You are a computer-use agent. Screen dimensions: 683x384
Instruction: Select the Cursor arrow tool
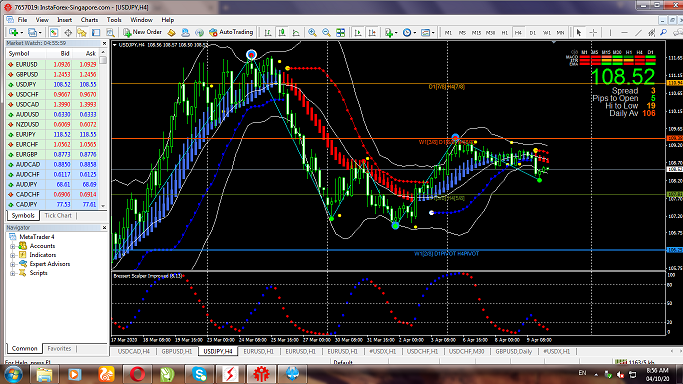579,32
